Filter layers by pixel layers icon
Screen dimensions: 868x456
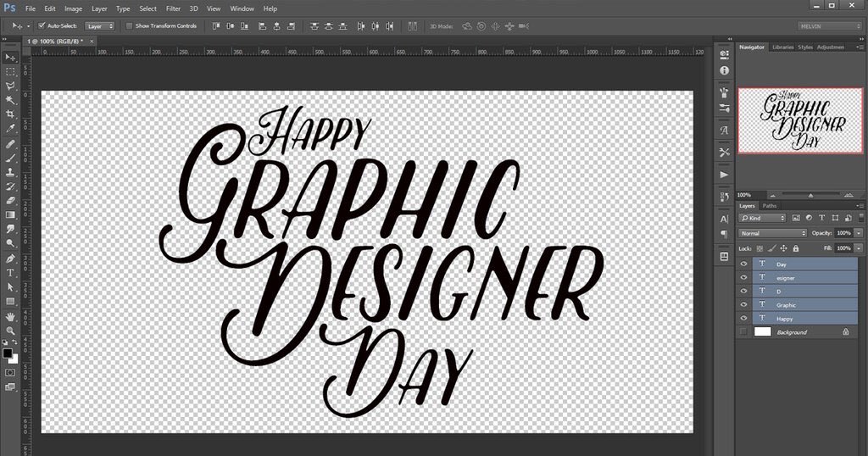click(796, 218)
